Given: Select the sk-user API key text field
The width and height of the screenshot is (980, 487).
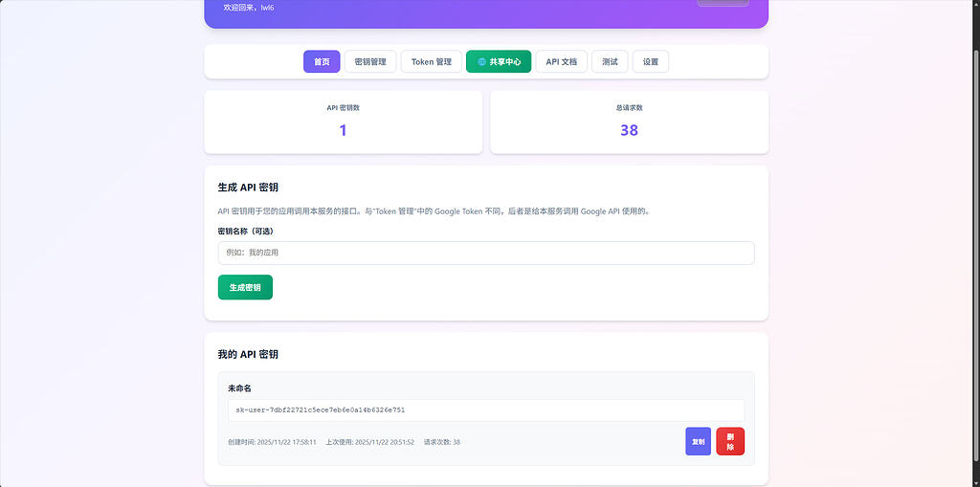Looking at the screenshot, I should tap(486, 410).
